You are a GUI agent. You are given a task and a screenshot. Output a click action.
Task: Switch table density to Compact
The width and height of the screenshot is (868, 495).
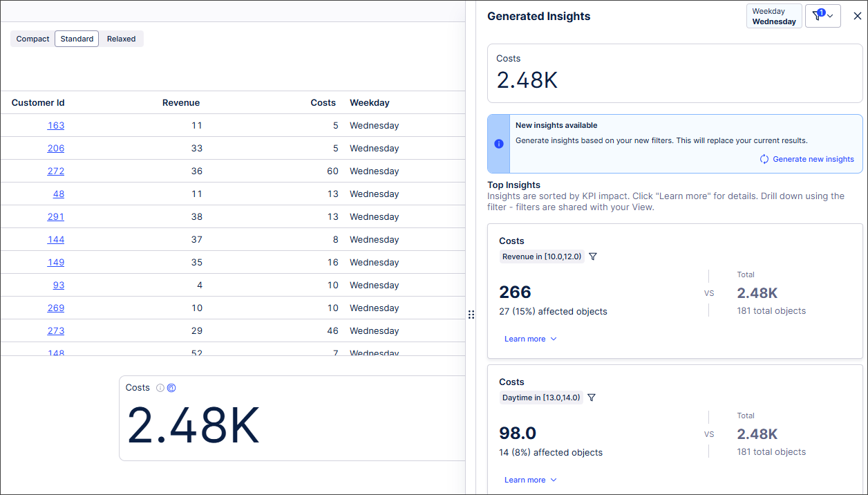(32, 39)
